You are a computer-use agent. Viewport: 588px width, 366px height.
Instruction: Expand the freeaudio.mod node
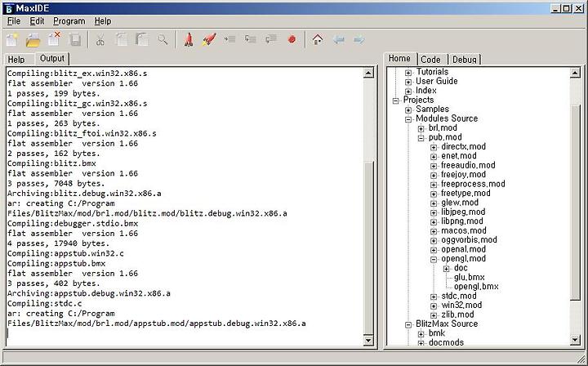click(434, 166)
